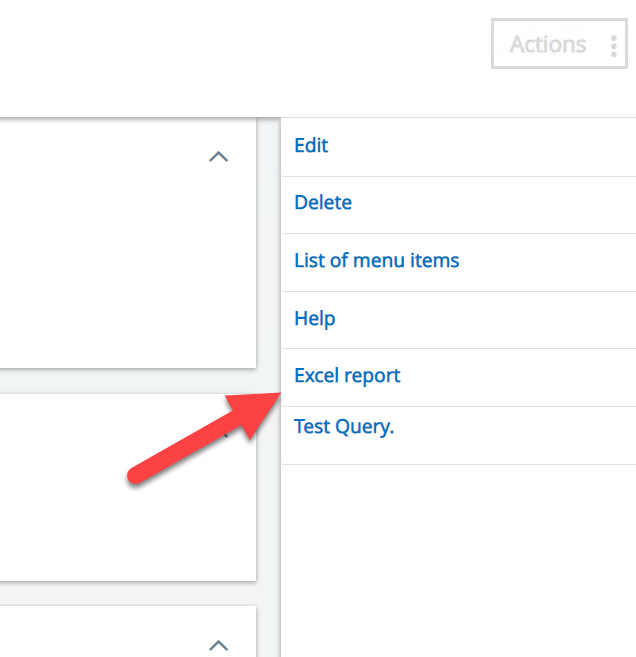Screen dimensions: 636x657
Task: Click the third panel at the bottom
Action: tap(105, 631)
